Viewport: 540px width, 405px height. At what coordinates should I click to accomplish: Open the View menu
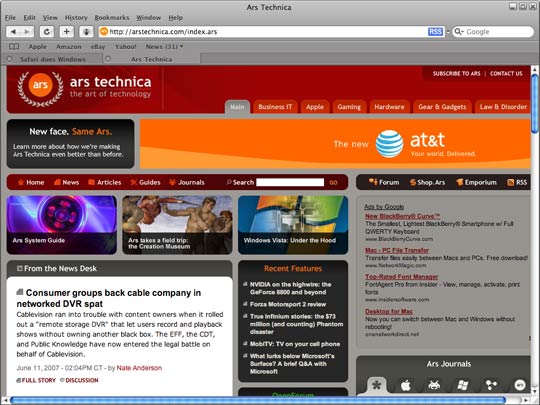[50, 18]
